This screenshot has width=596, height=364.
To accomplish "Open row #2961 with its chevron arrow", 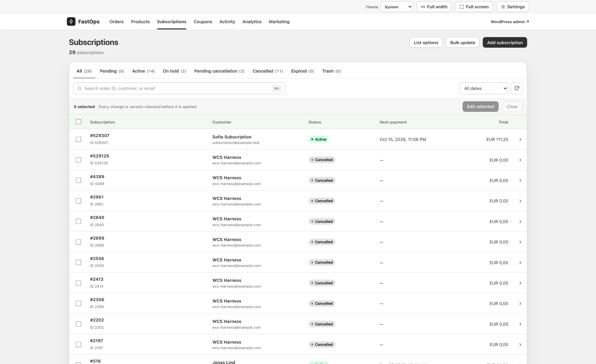I will click(520, 201).
